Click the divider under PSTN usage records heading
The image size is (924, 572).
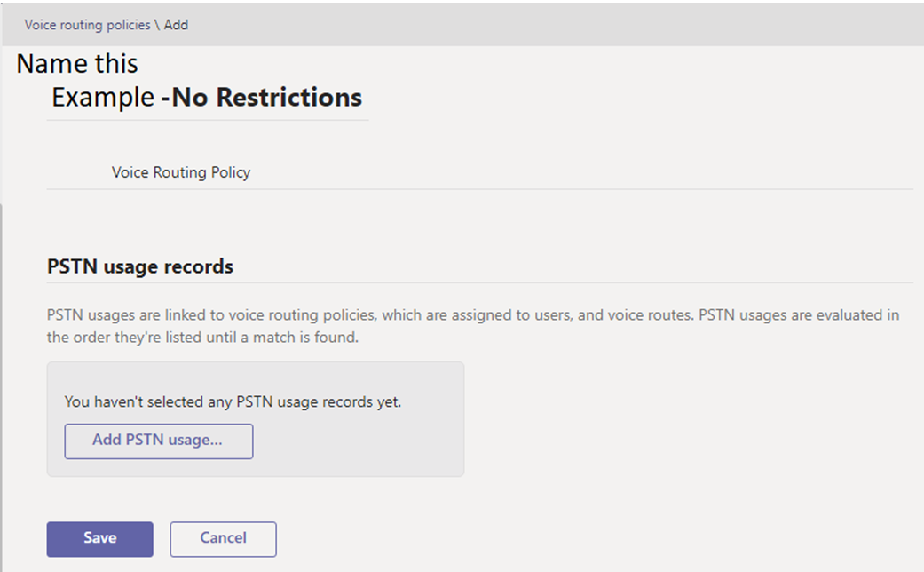click(x=479, y=282)
